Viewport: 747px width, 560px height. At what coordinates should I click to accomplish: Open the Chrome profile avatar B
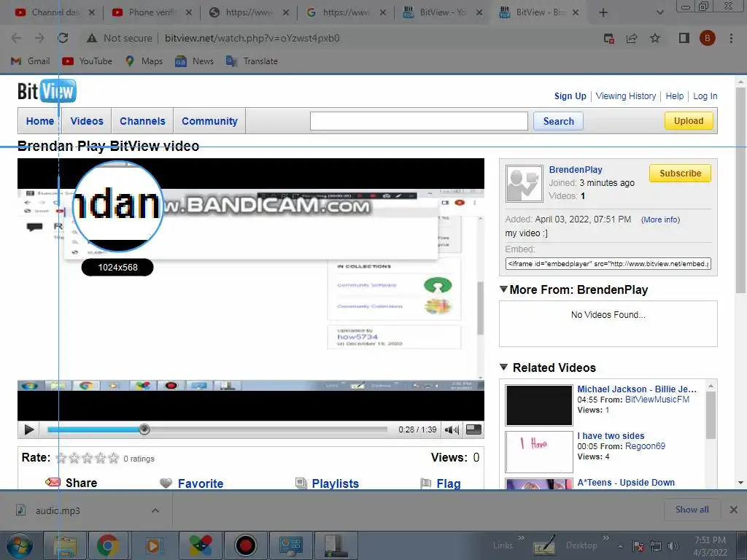(707, 38)
